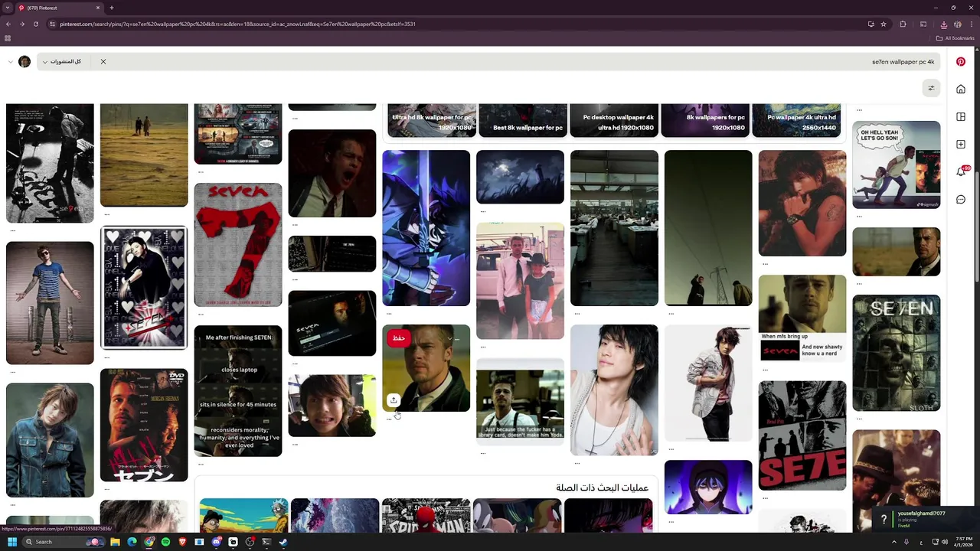980x551 pixels.
Task: Go to Pinterest home feed icon
Action: (x=961, y=89)
